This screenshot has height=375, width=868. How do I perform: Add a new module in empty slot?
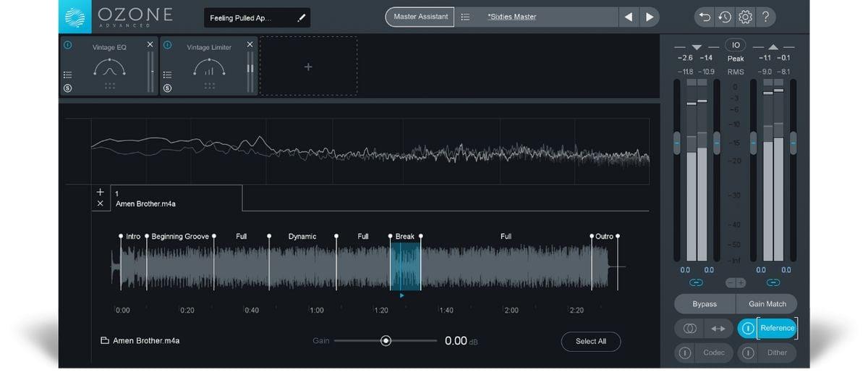pyautogui.click(x=308, y=67)
